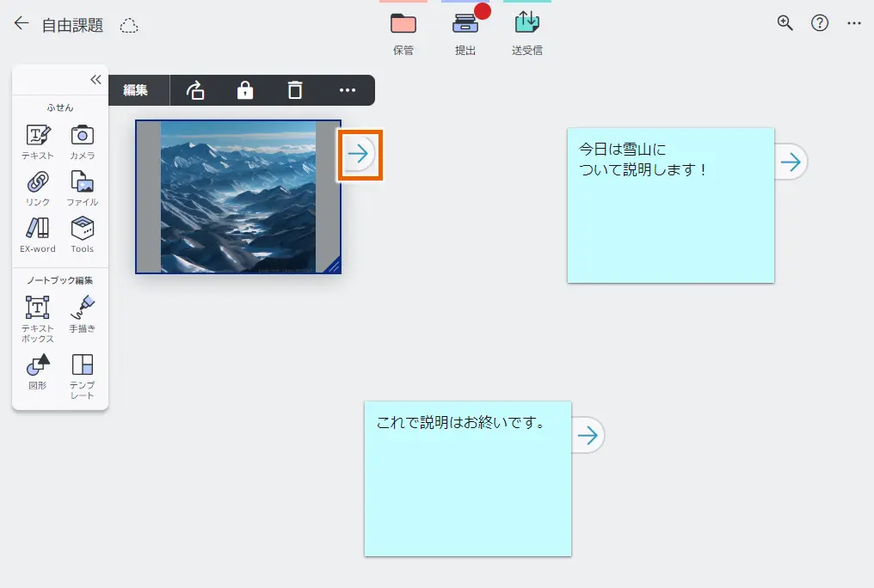Screen dimensions: 874x588
Task: Open the magnifier zoom control at top right
Action: pyautogui.click(x=784, y=22)
